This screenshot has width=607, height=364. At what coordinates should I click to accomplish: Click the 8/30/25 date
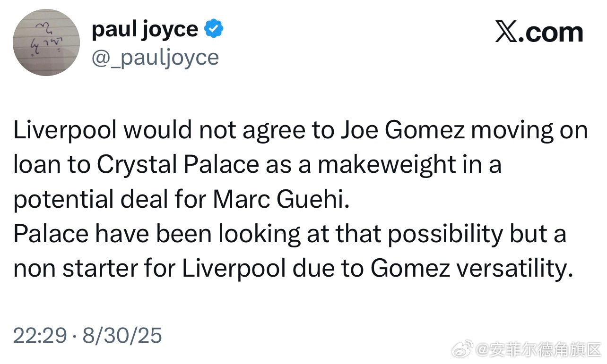(x=122, y=335)
